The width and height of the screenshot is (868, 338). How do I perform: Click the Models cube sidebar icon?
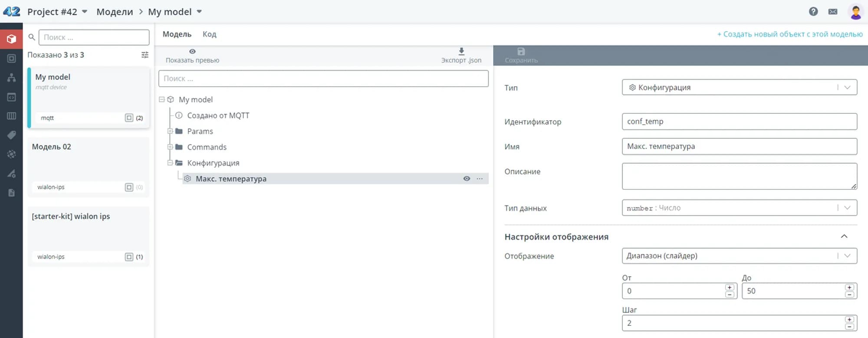click(11, 39)
